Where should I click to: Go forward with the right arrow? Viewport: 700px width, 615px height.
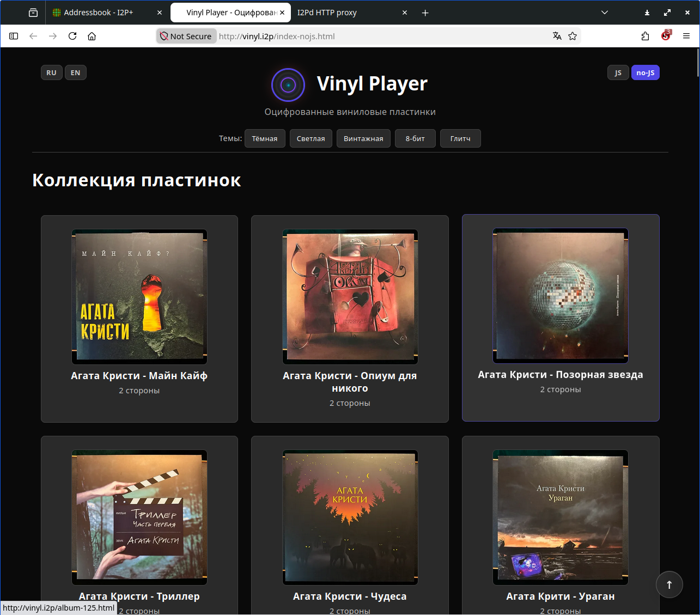53,36
